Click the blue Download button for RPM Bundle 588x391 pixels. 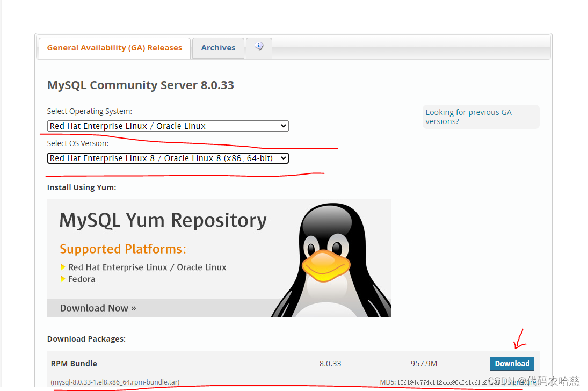[x=512, y=364]
